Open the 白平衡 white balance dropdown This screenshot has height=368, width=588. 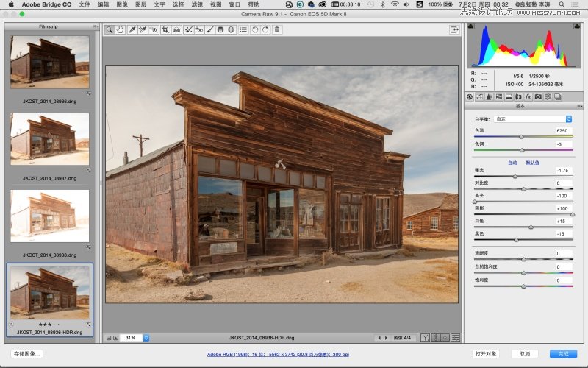click(x=533, y=118)
